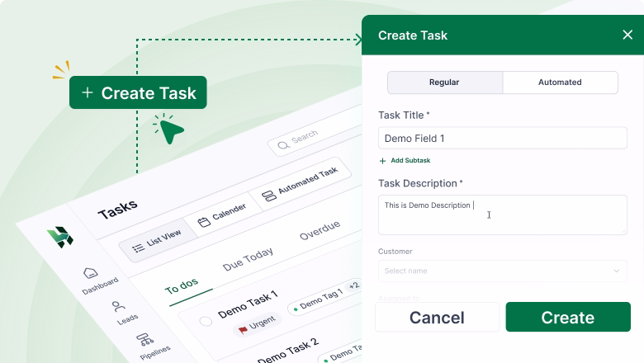The width and height of the screenshot is (644, 363).
Task: Click the green Create Task button
Action: click(x=138, y=92)
